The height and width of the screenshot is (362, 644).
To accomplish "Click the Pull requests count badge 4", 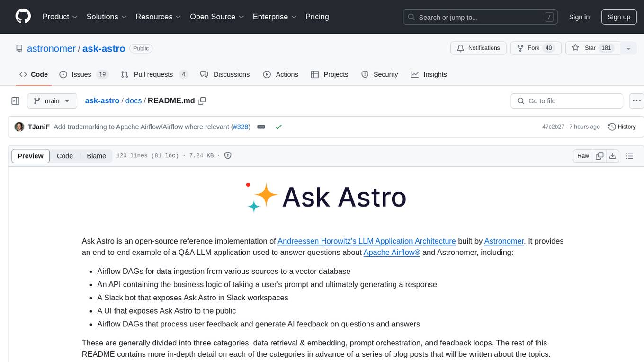I will click(184, 74).
